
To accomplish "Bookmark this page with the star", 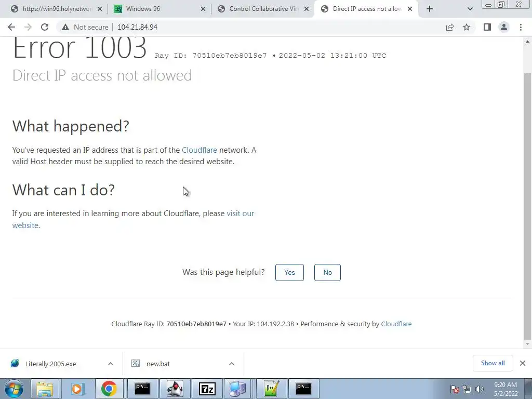I will (467, 27).
